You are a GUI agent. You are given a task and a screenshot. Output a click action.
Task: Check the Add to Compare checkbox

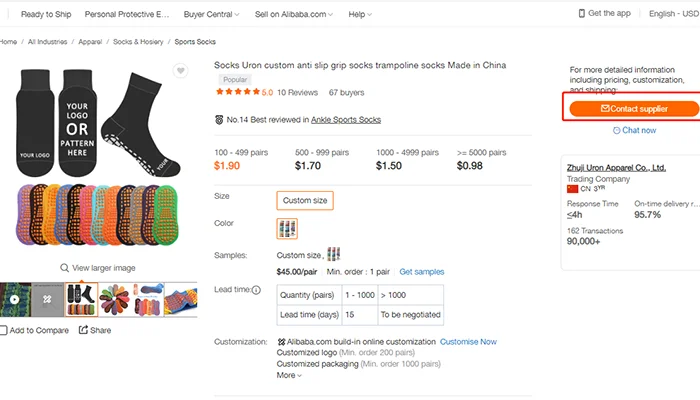pos(4,330)
